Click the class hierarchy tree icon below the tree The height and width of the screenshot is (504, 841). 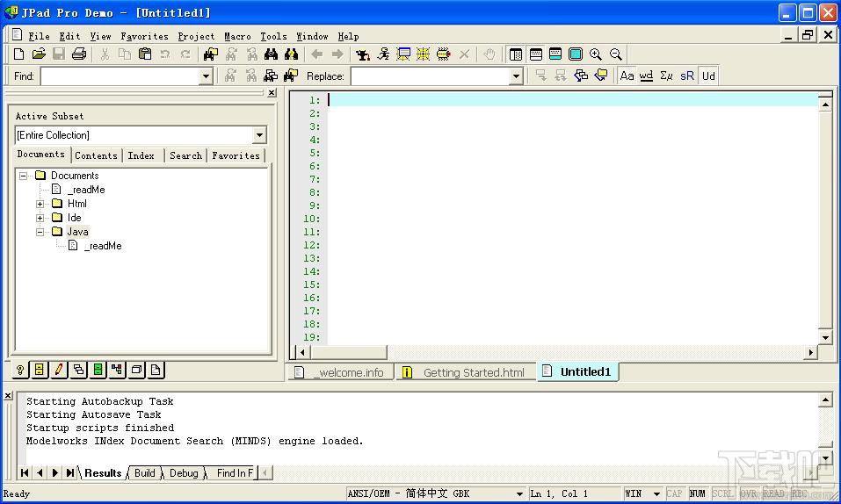click(x=117, y=370)
